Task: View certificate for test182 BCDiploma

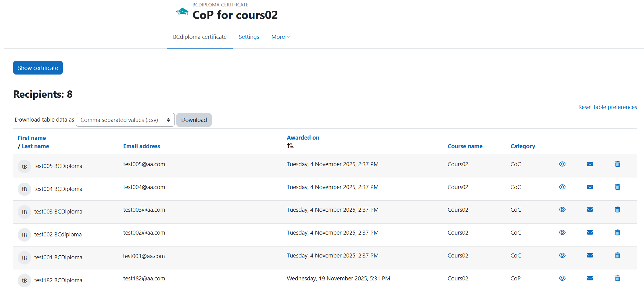Action: pyautogui.click(x=562, y=278)
